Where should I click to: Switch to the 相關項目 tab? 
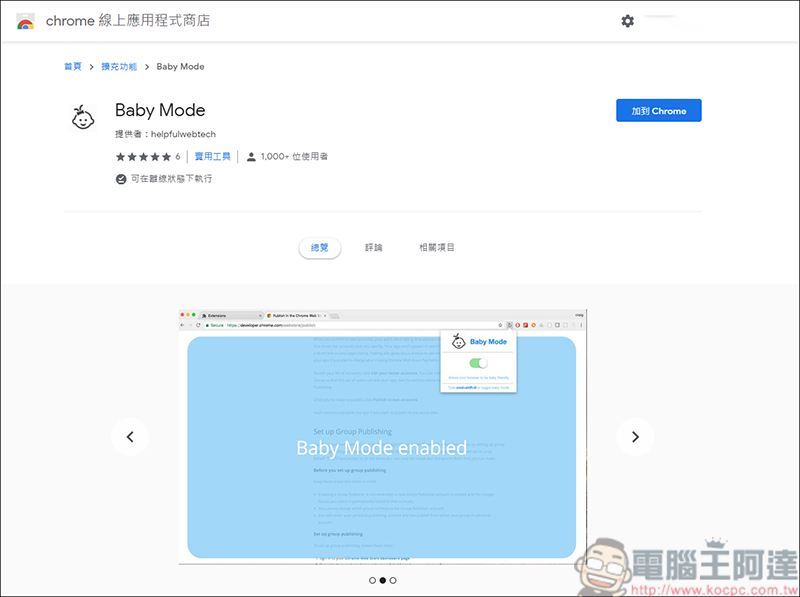(x=437, y=247)
